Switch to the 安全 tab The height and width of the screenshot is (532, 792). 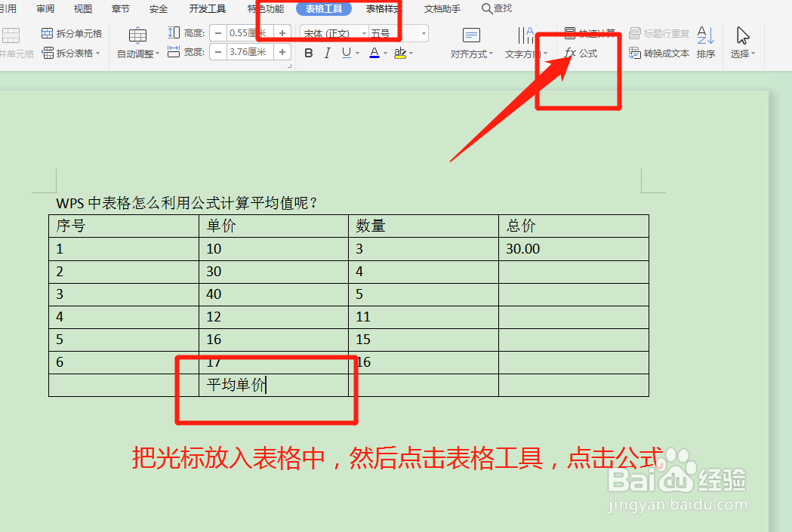click(159, 8)
